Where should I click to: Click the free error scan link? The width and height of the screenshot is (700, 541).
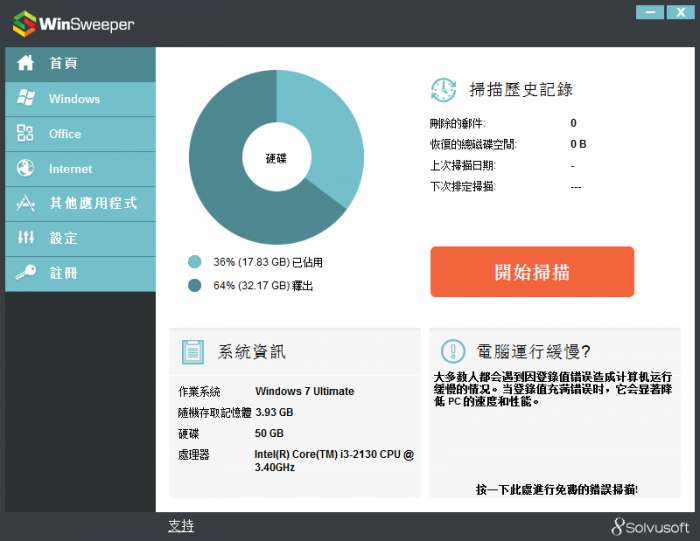(557, 490)
